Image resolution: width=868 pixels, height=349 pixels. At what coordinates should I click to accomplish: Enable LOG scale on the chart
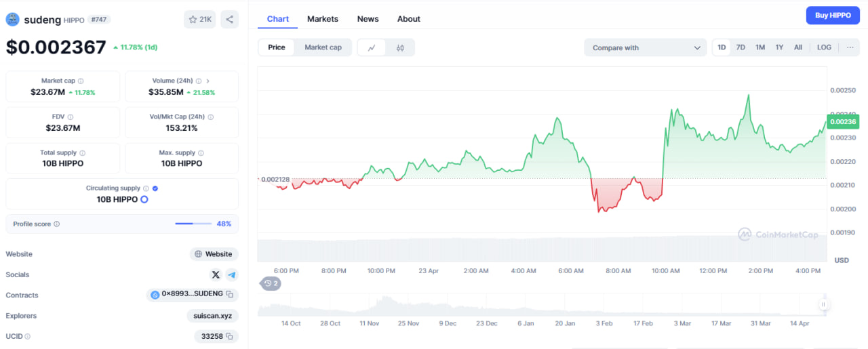click(824, 47)
